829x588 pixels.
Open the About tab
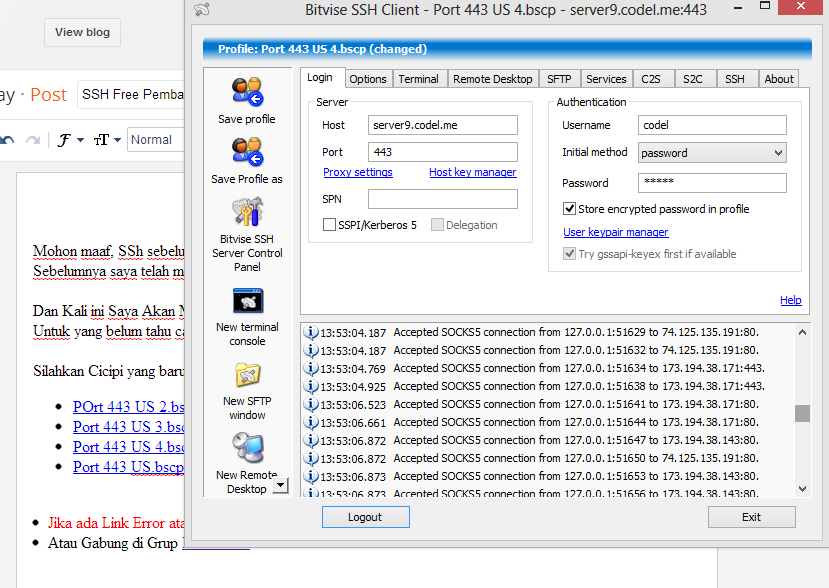(779, 79)
